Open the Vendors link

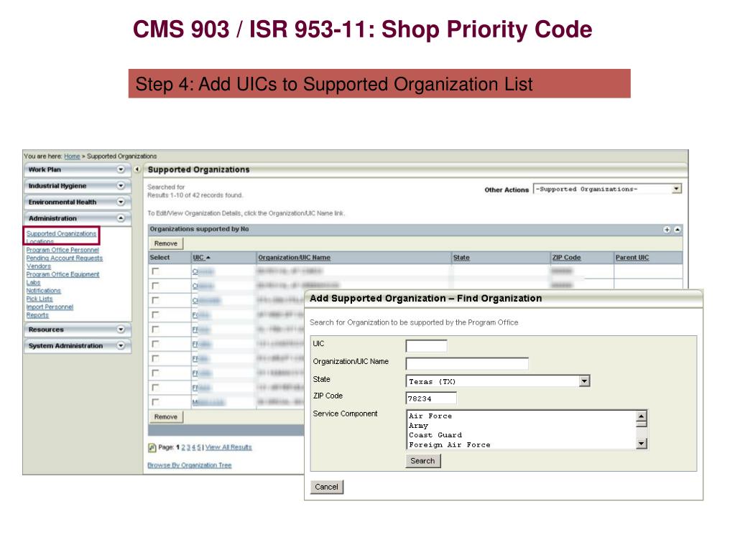click(38, 266)
